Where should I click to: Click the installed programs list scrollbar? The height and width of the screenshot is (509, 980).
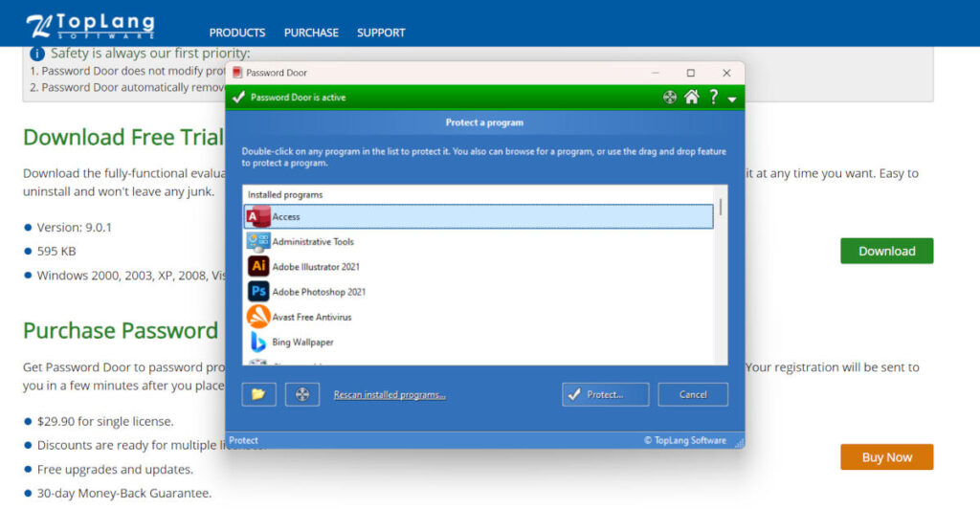721,208
